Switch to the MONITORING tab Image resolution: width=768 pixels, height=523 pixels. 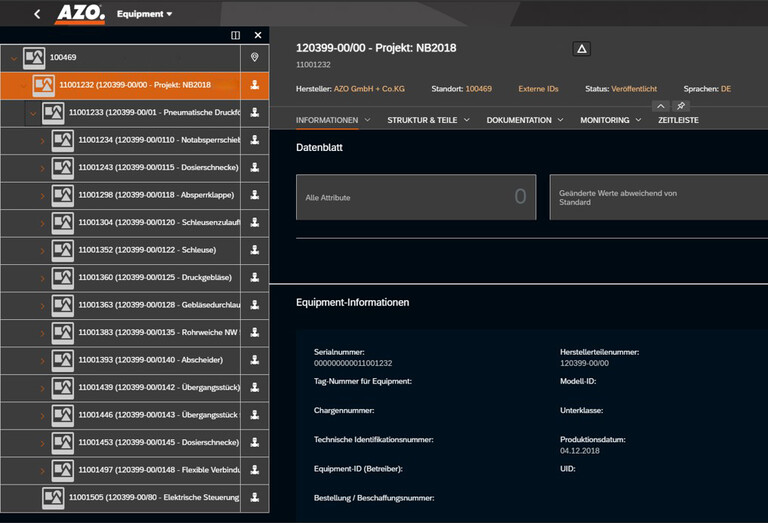(604, 120)
